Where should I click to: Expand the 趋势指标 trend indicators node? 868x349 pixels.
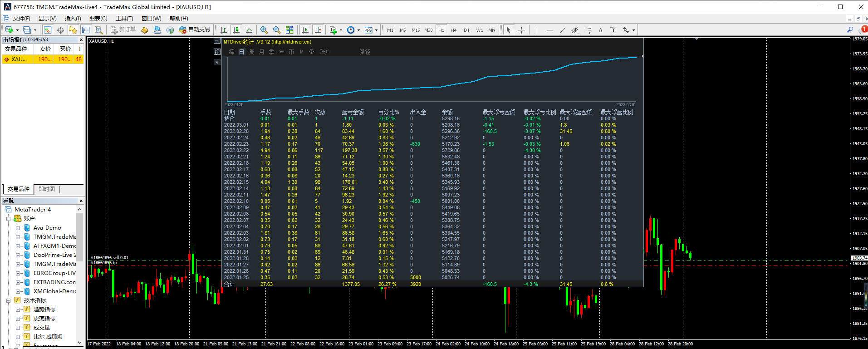pos(18,310)
